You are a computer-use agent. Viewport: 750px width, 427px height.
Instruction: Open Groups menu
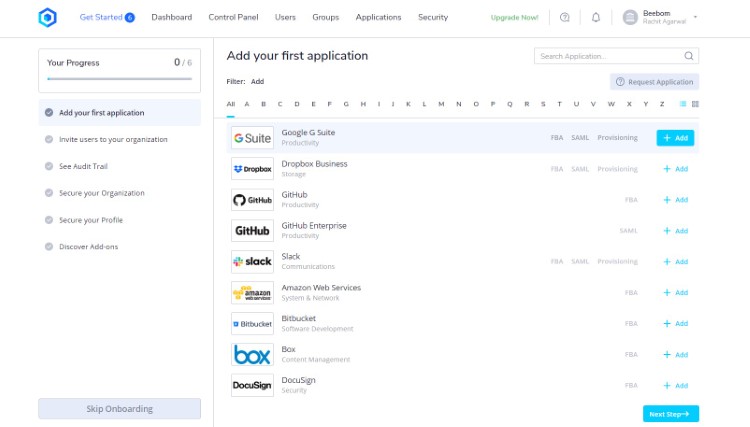pyautogui.click(x=326, y=17)
